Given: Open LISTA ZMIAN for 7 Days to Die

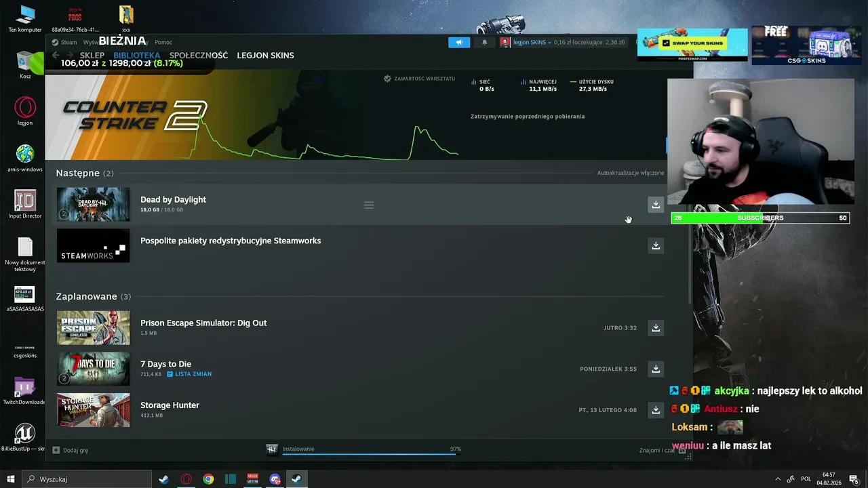Looking at the screenshot, I should (189, 374).
